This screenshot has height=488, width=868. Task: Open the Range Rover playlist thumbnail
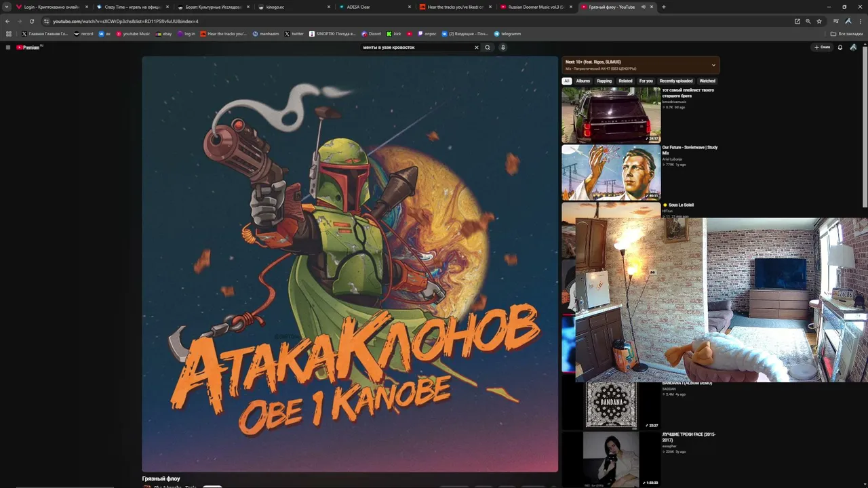611,115
